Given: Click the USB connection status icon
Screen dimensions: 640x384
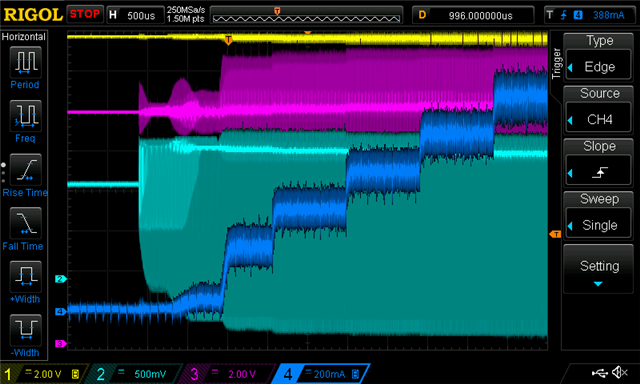Looking at the screenshot, I should pyautogui.click(x=600, y=372).
